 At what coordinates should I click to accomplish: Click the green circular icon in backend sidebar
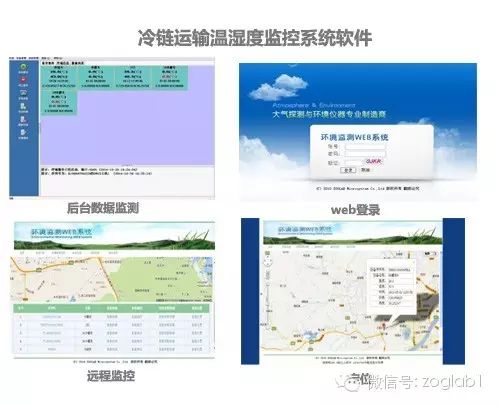coord(23,67)
